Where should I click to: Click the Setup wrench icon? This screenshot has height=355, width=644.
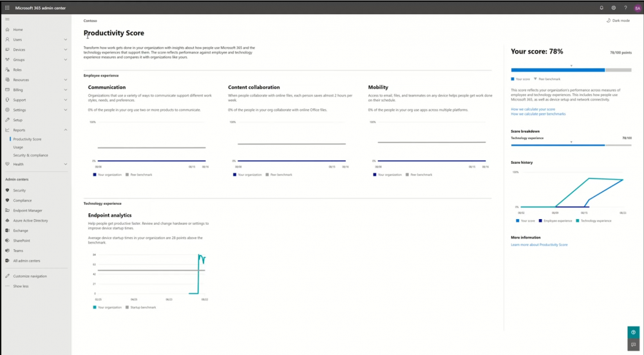(7, 120)
